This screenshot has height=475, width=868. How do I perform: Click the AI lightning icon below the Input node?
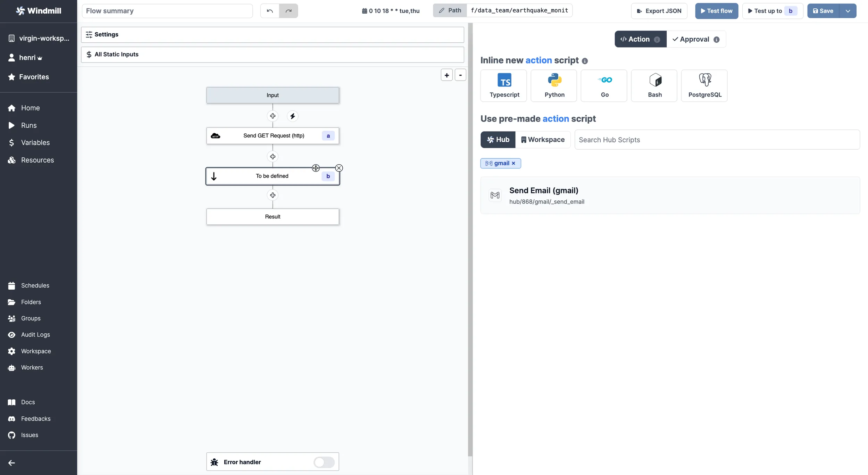pos(293,116)
